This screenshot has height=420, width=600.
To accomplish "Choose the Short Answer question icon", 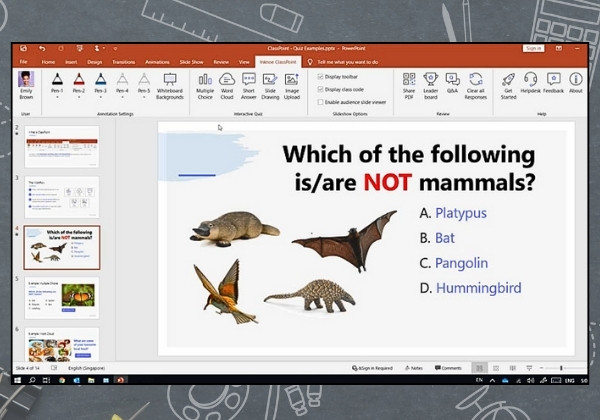I will (x=249, y=86).
